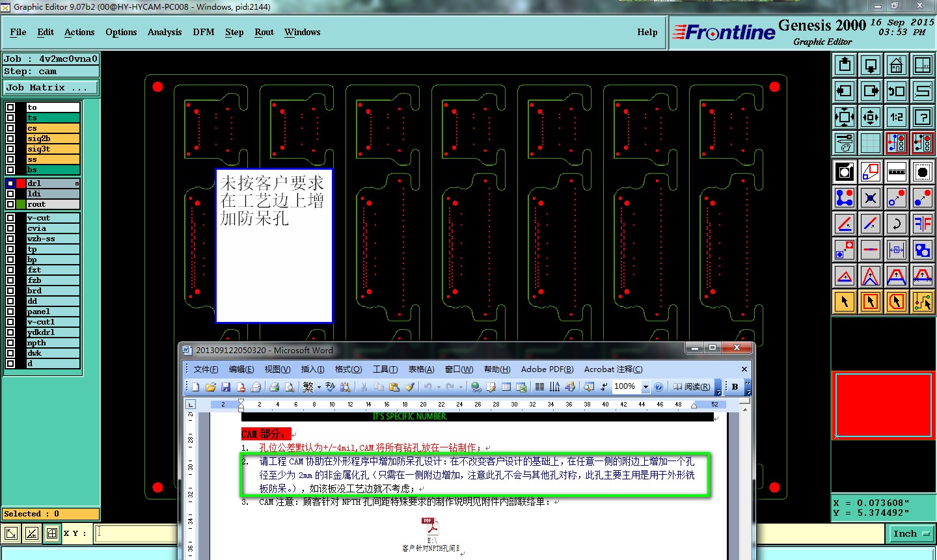937x560 pixels.
Task: Select the net select arrow tool
Action: [923, 302]
